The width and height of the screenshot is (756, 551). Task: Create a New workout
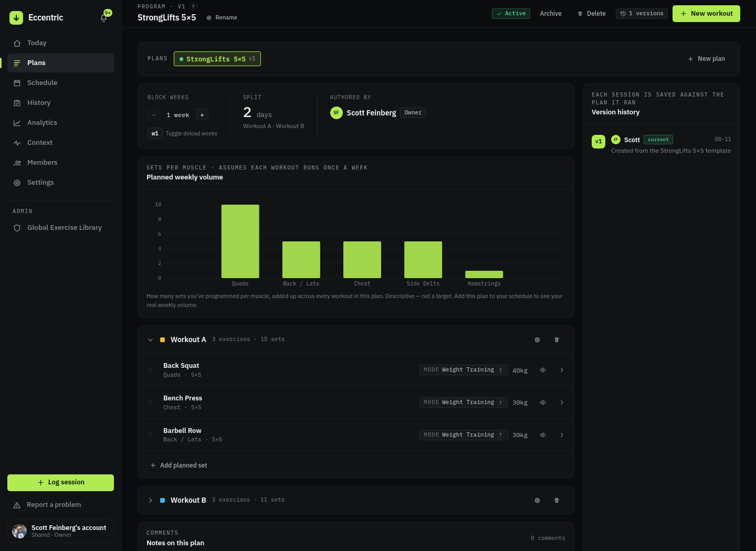(x=706, y=14)
